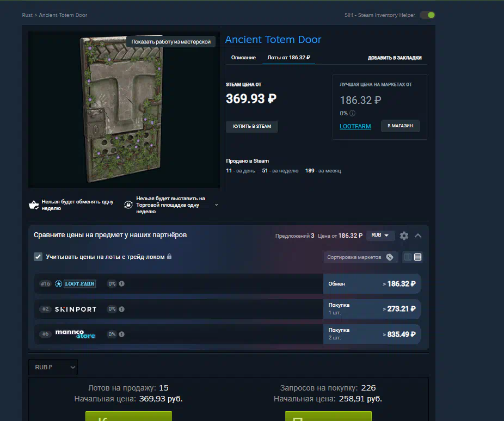504x421 pixels.
Task: Open the mannco Покупка 835.49 ₽ offer
Action: [372, 335]
